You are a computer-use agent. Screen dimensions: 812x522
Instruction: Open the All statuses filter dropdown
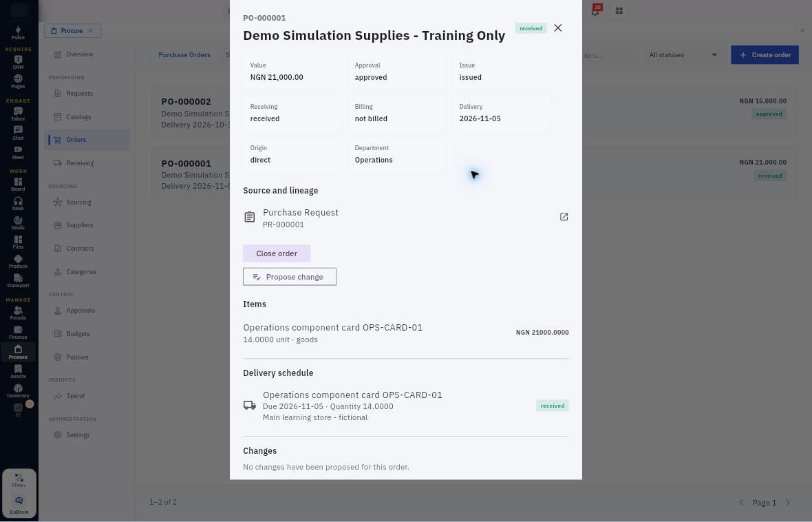tap(683, 55)
